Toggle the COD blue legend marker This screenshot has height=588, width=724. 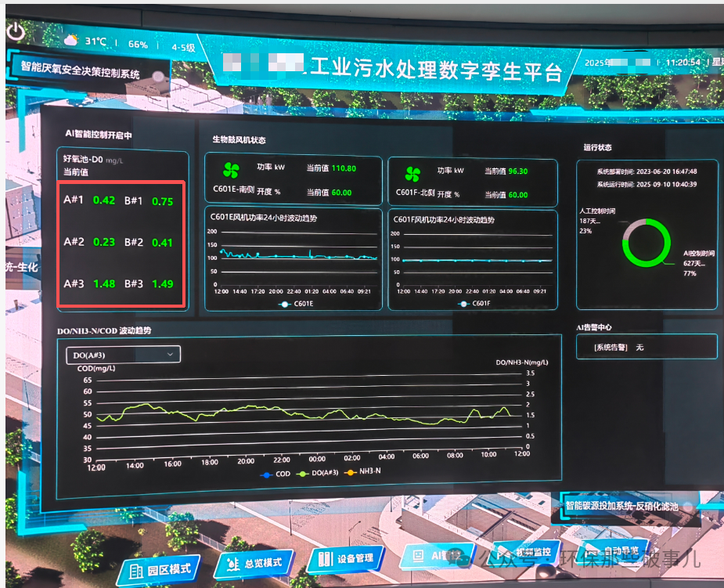coord(266,474)
